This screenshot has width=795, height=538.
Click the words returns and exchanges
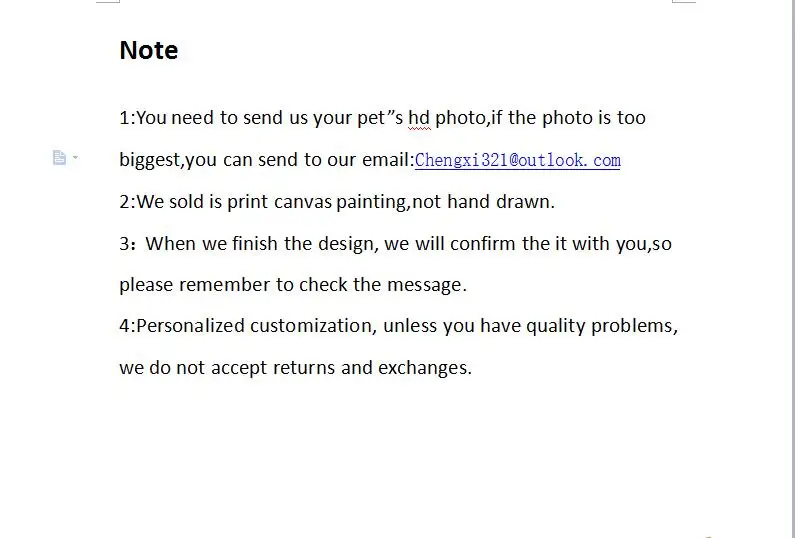372,368
